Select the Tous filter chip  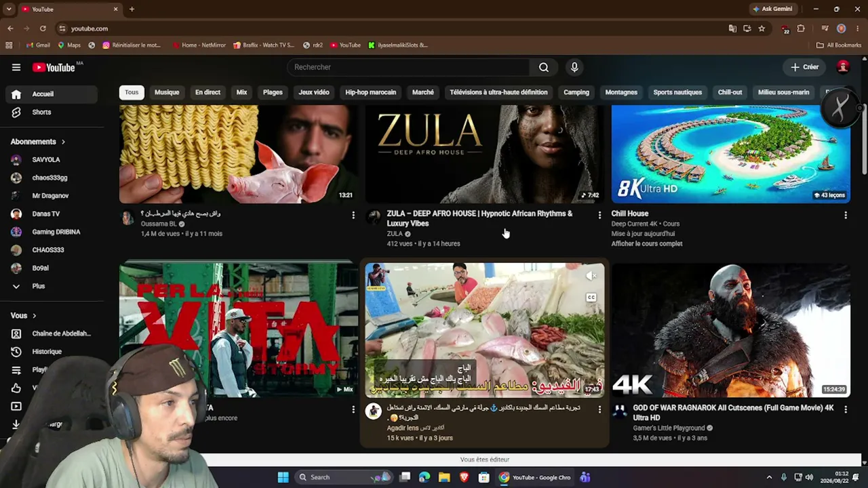click(x=132, y=92)
